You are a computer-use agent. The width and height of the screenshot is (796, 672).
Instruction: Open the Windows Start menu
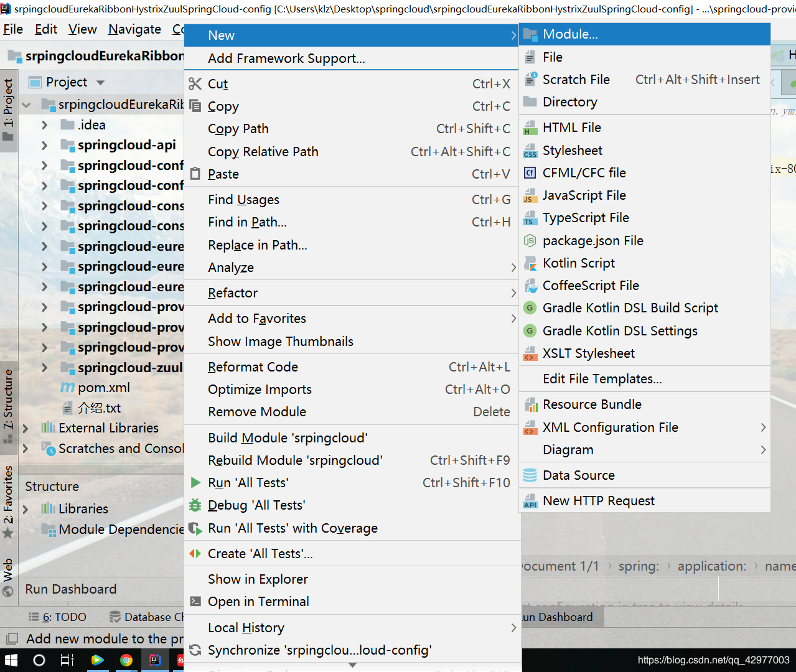(11, 660)
